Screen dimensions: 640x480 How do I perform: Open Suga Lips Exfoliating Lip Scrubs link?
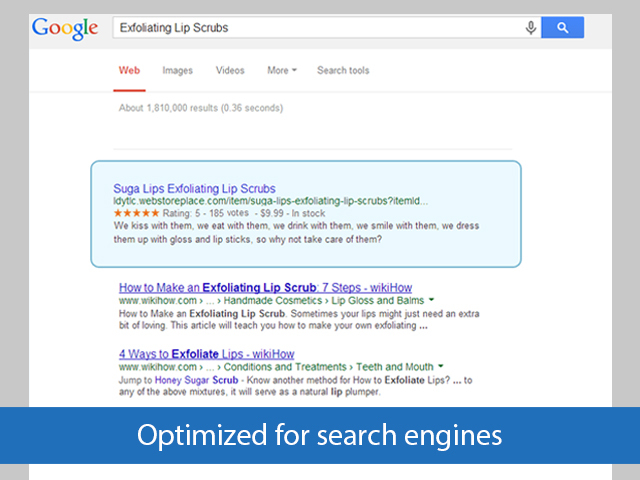194,189
